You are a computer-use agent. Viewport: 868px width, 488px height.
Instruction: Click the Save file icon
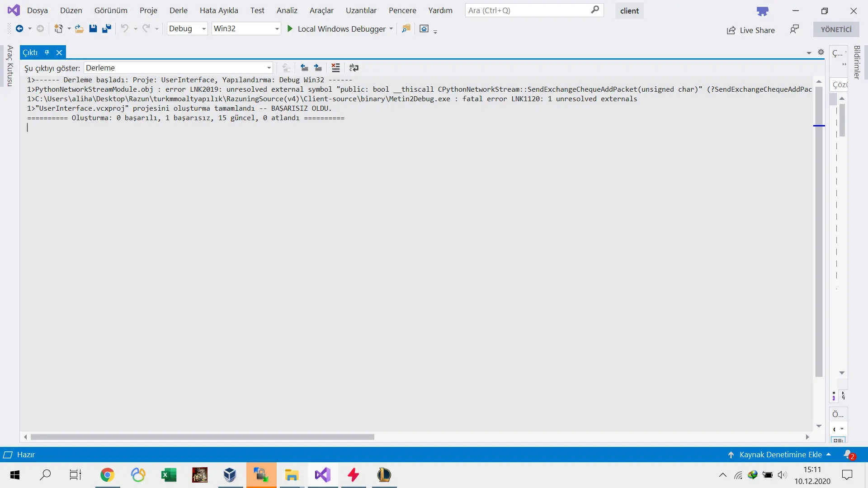pyautogui.click(x=93, y=28)
